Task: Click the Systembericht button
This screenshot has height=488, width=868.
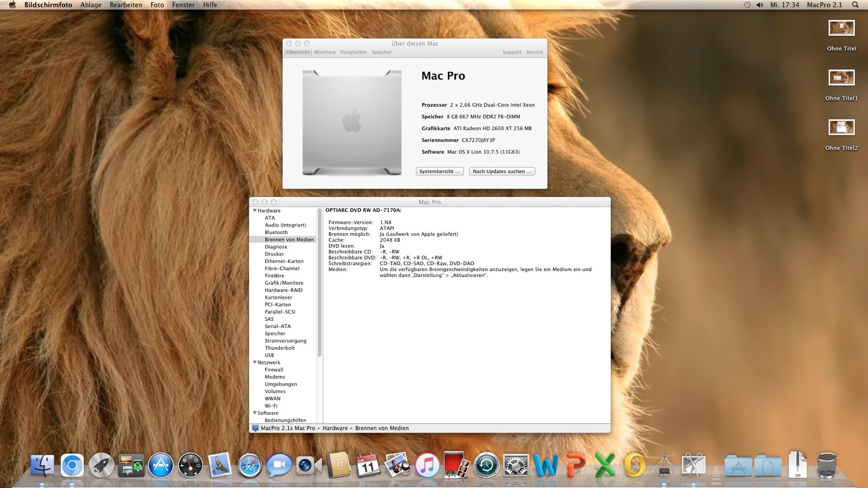Action: point(440,171)
